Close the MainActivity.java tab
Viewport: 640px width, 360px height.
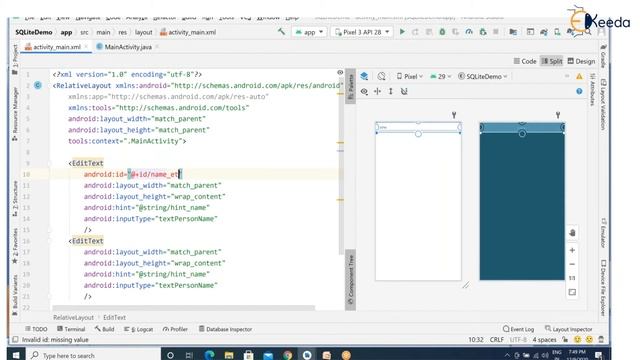(x=157, y=47)
